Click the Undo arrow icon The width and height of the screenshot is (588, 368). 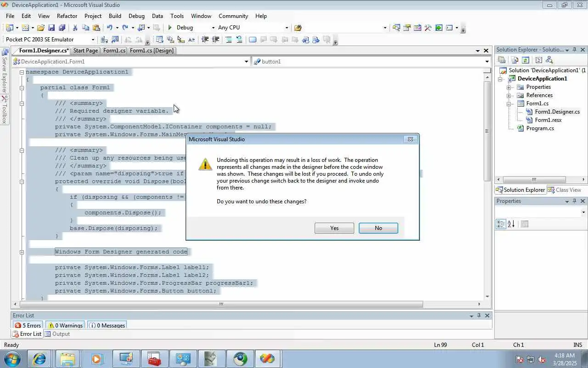click(x=110, y=28)
